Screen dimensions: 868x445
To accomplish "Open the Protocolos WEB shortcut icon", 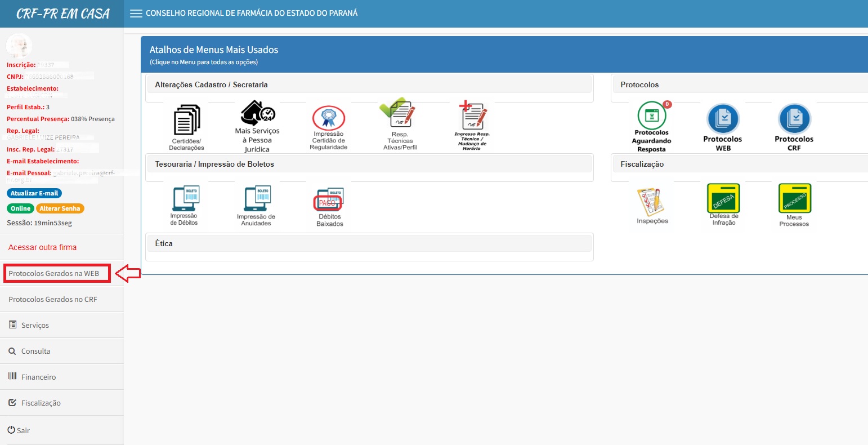I will pos(723,127).
